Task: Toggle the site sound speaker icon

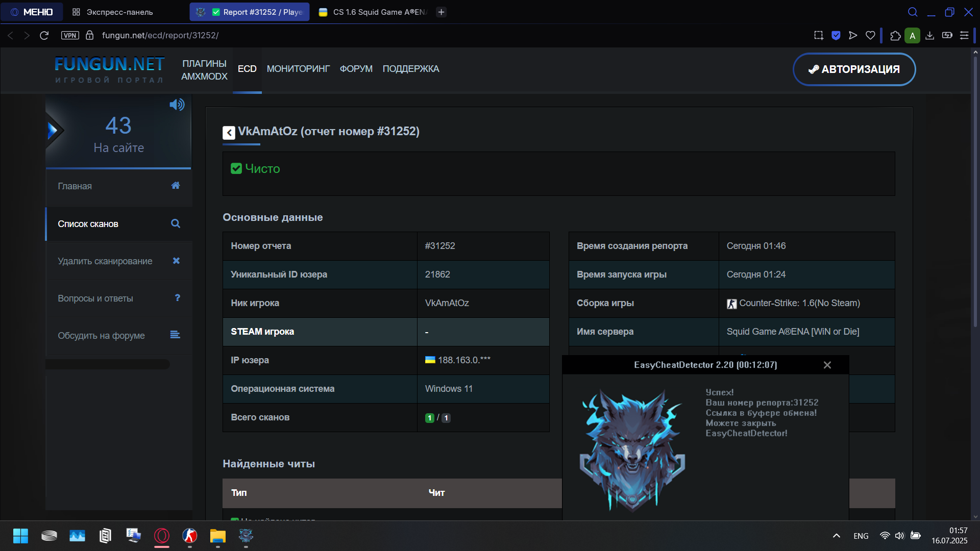Action: coord(177,105)
